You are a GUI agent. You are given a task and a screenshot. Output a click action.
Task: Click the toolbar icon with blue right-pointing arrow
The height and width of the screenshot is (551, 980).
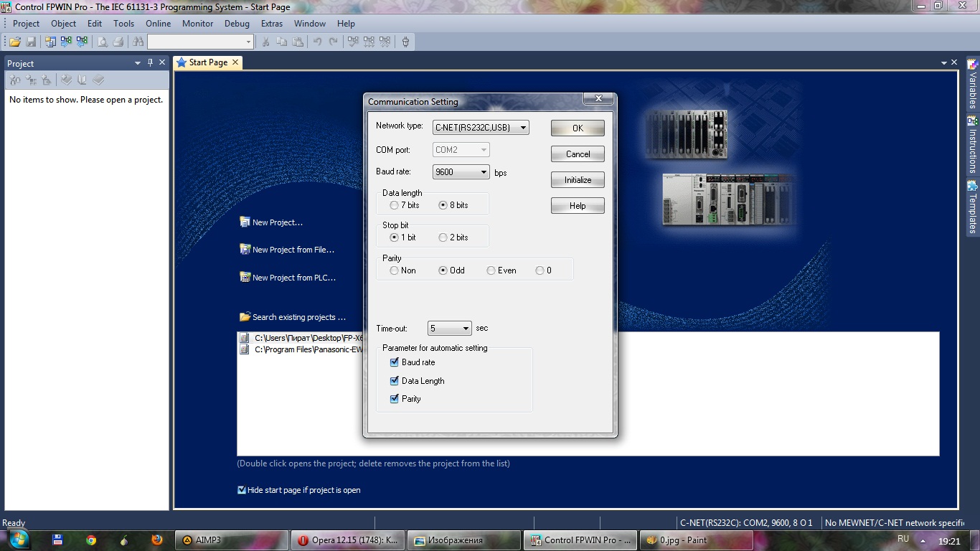[66, 42]
